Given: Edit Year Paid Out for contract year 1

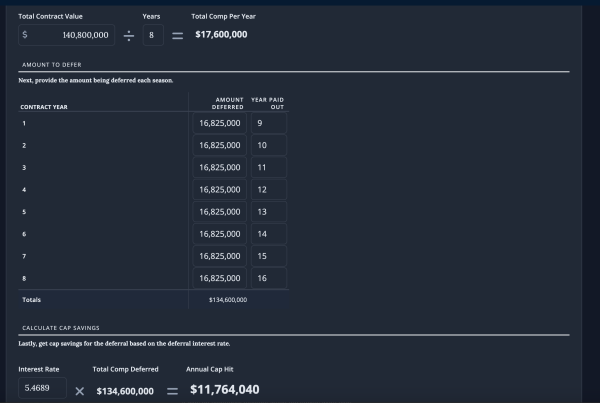Looking at the screenshot, I should point(268,123).
